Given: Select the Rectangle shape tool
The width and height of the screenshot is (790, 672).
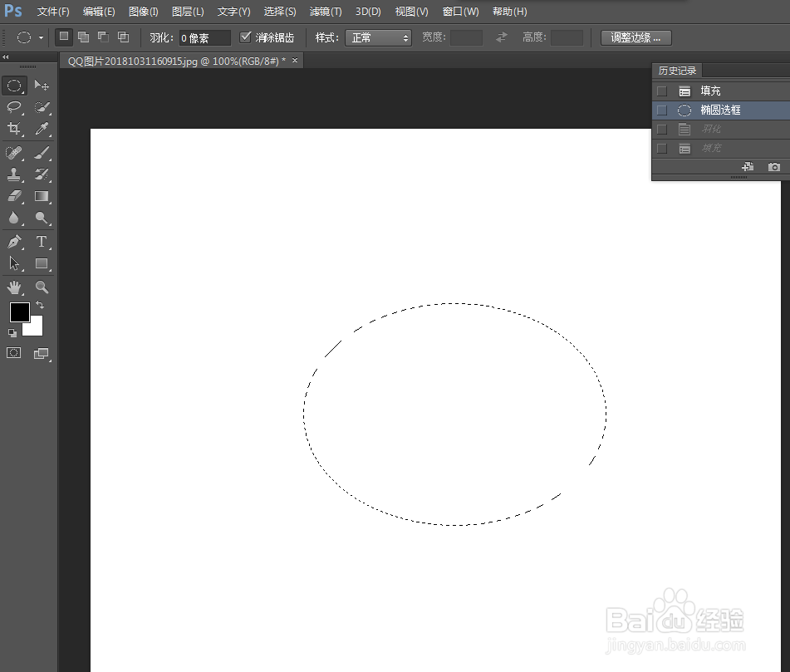Looking at the screenshot, I should [x=42, y=263].
